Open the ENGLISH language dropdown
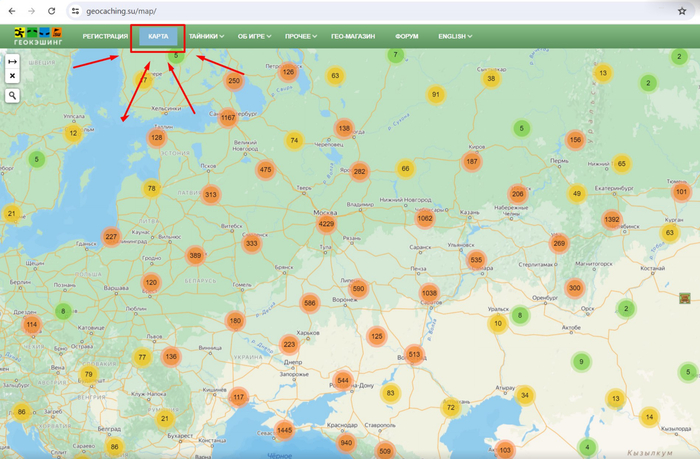This screenshot has height=459, width=700. point(455,36)
